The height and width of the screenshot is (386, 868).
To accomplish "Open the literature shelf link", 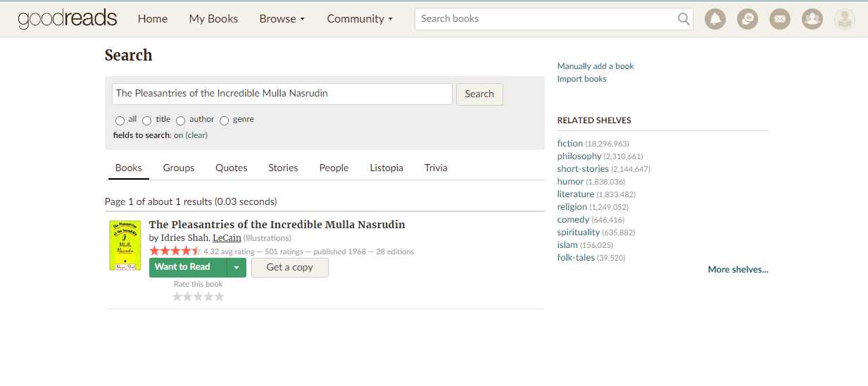I will [x=576, y=194].
